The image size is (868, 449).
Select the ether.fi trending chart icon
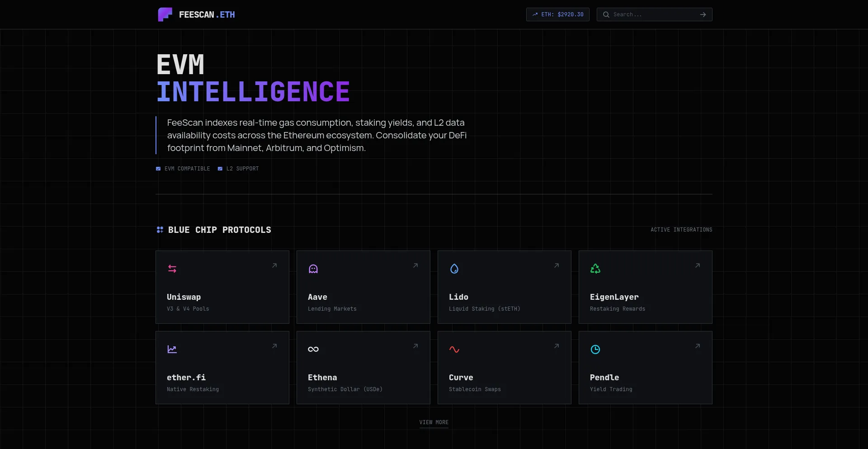172,349
